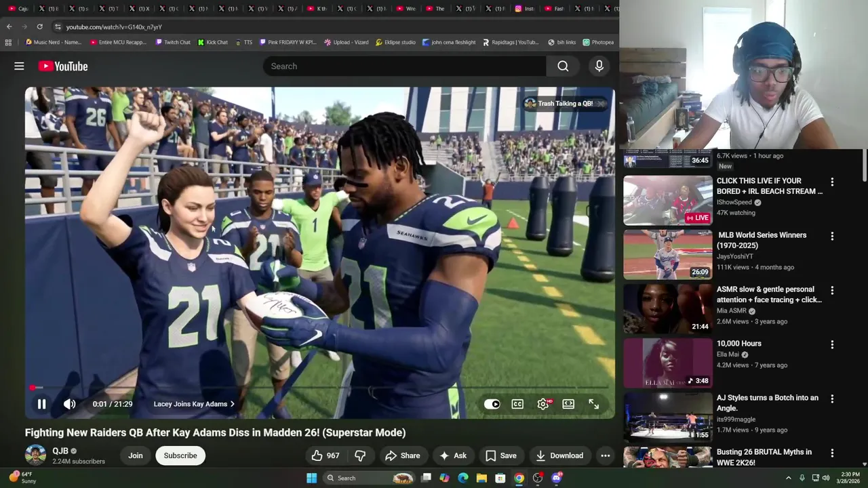The image size is (868, 488).
Task: Open options for the AJ Styles Botch video
Action: 832,399
